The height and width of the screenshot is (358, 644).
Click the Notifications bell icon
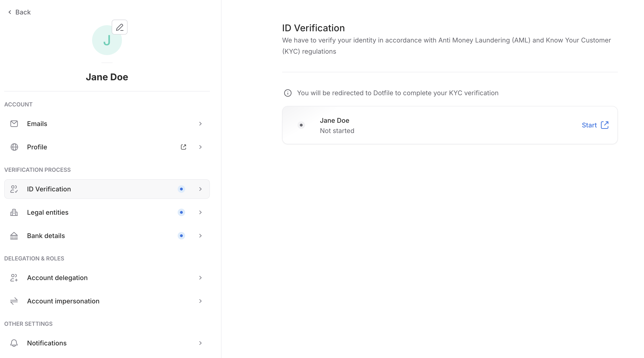click(14, 343)
